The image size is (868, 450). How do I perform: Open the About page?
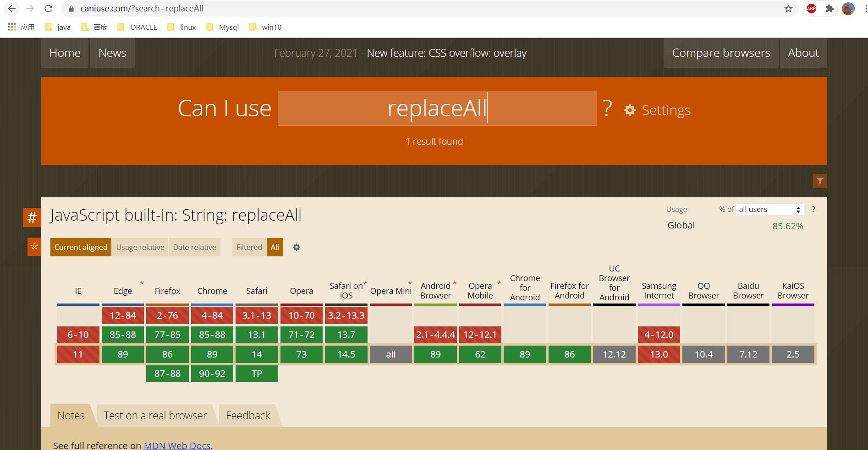point(803,53)
